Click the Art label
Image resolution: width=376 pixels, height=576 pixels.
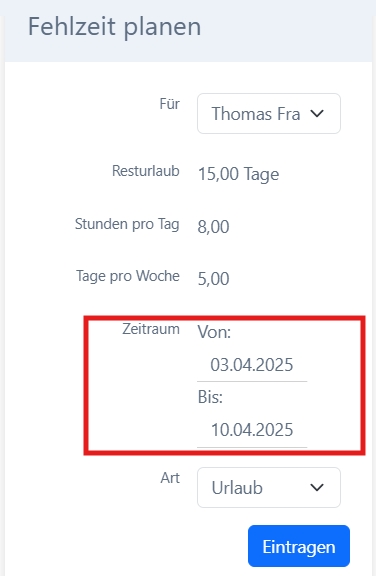170,478
